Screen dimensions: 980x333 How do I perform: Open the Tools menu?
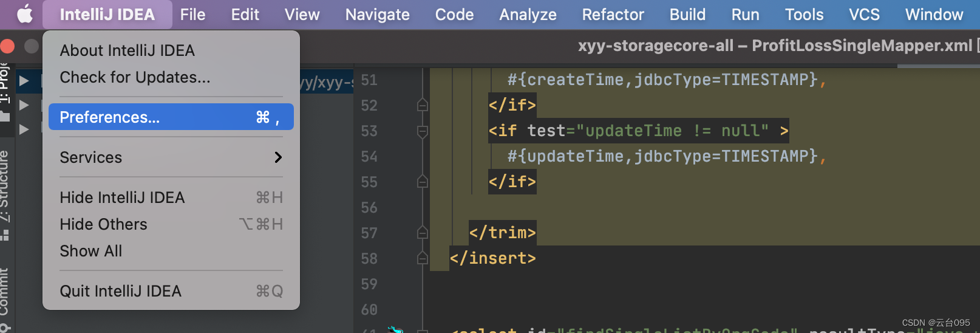tap(804, 15)
